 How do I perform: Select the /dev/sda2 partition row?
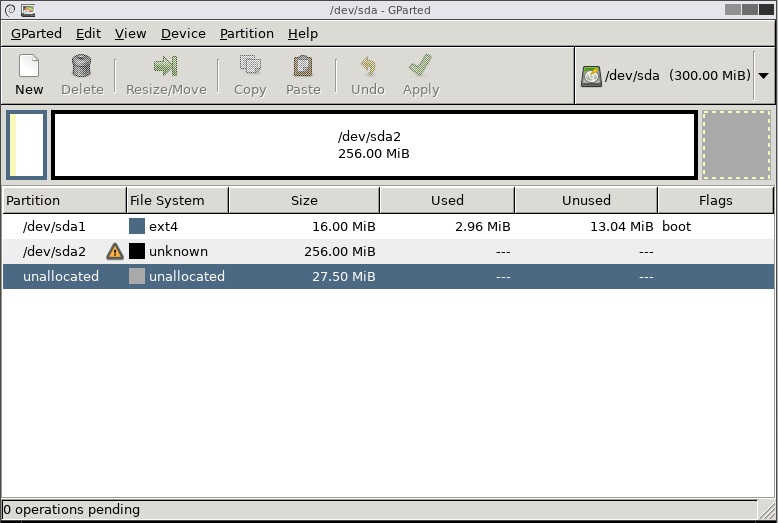click(x=388, y=252)
